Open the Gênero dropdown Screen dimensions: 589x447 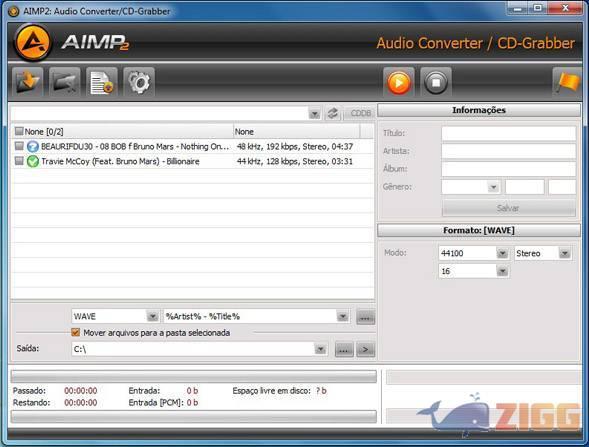(493, 187)
